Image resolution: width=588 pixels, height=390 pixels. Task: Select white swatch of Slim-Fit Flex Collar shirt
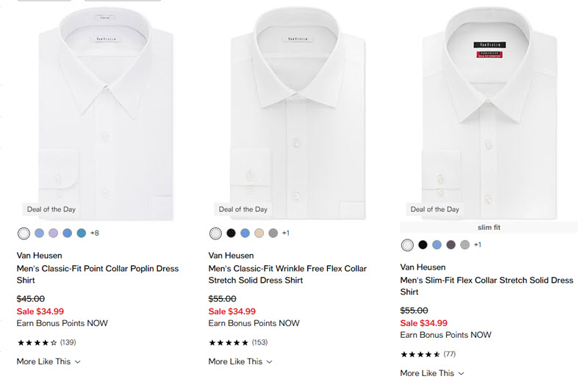coord(407,245)
